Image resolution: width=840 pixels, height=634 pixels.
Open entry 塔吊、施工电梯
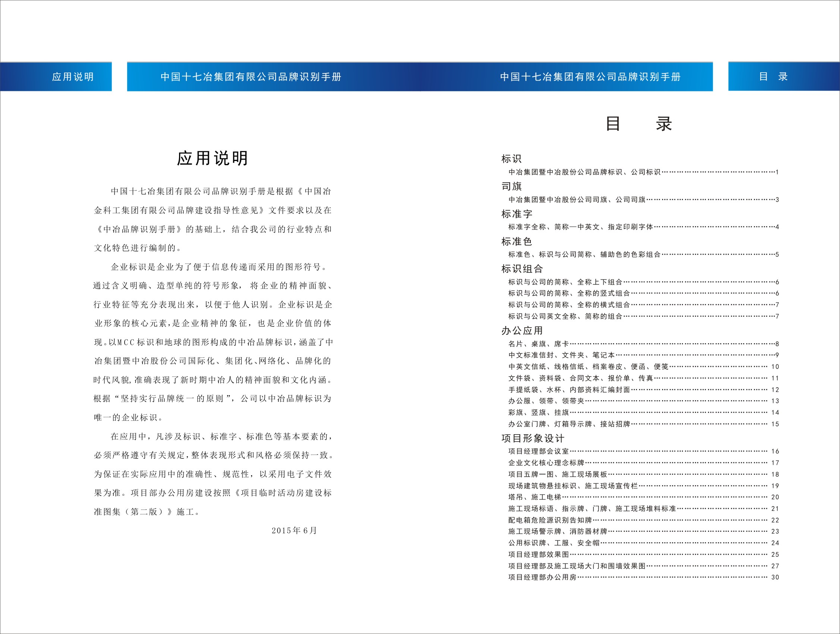click(x=644, y=498)
